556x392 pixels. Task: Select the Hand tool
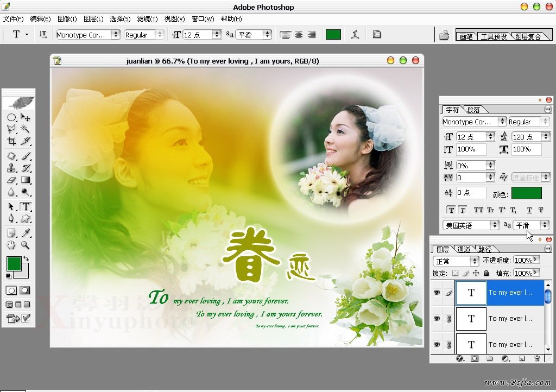[11, 245]
